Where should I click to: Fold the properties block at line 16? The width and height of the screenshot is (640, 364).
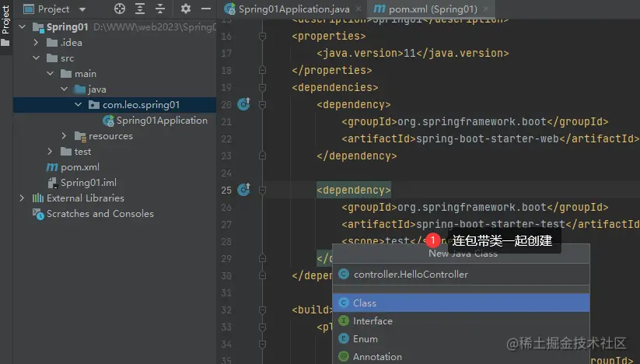click(262, 37)
